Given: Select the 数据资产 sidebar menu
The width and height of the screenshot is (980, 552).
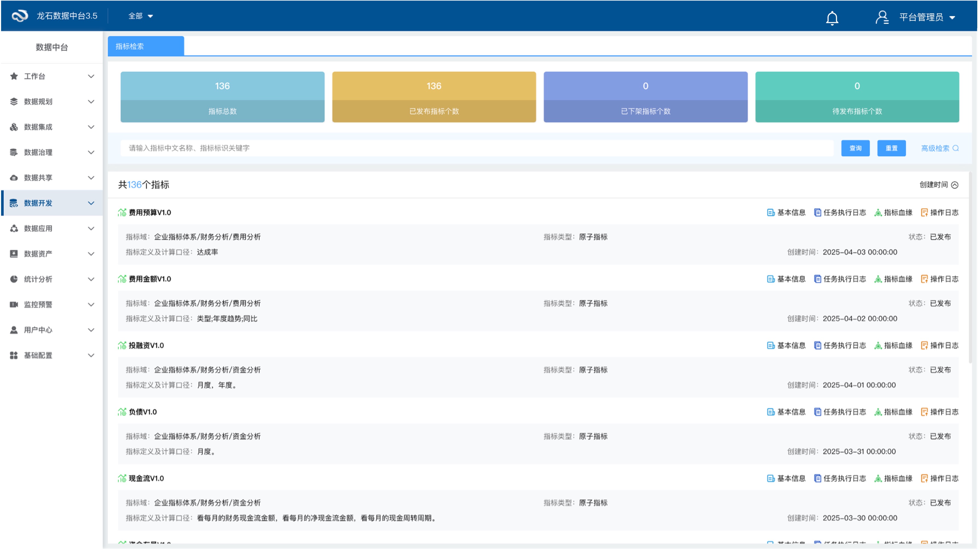Looking at the screenshot, I should [x=52, y=254].
